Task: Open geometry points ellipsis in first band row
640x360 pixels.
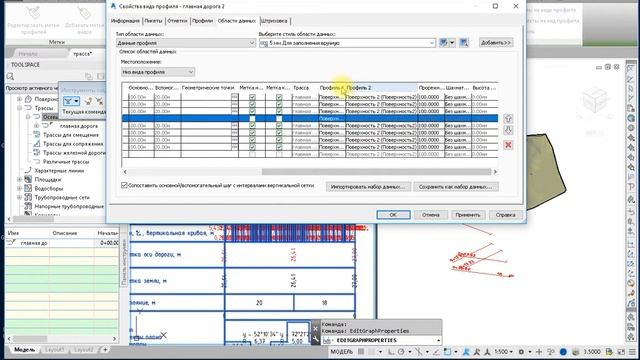Action: click(234, 97)
